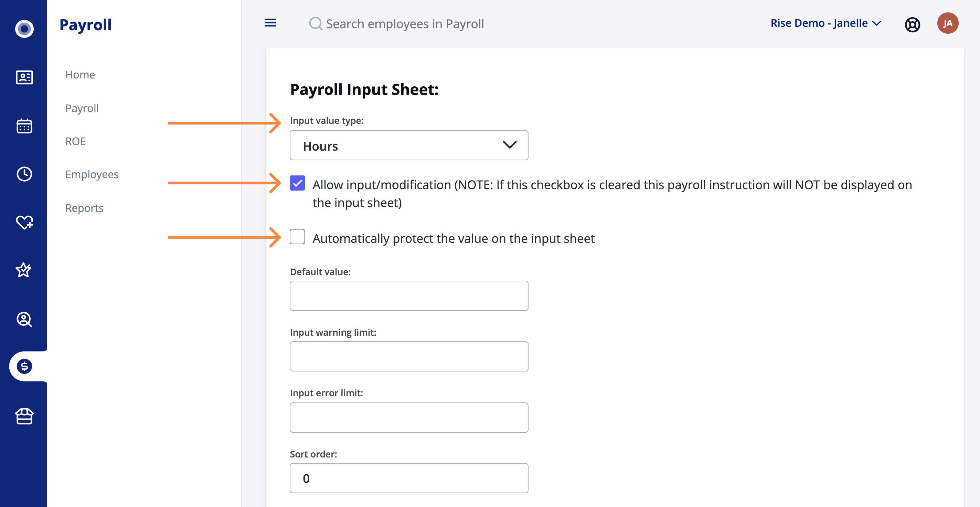Open Employees menu item

[x=92, y=175]
